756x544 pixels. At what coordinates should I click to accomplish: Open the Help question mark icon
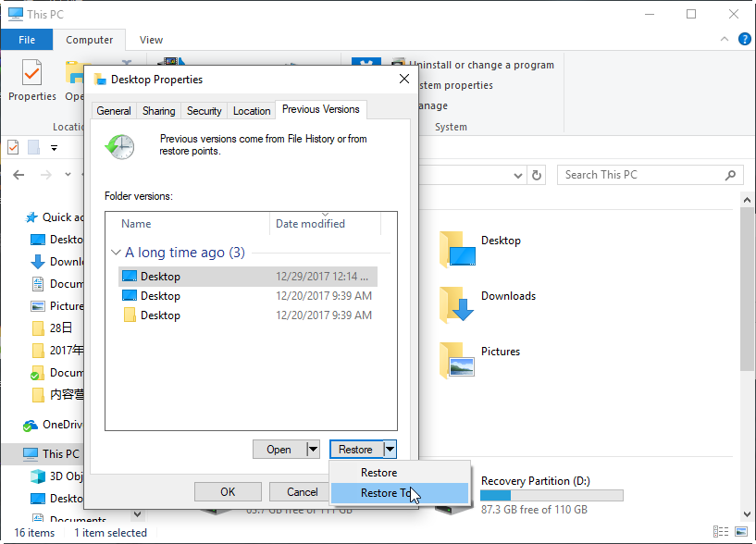pyautogui.click(x=744, y=39)
